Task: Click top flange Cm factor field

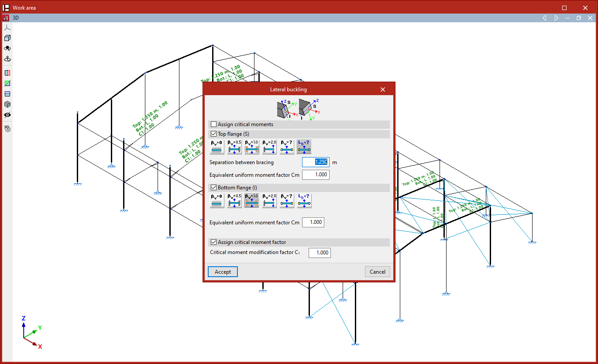Action: pyautogui.click(x=316, y=175)
